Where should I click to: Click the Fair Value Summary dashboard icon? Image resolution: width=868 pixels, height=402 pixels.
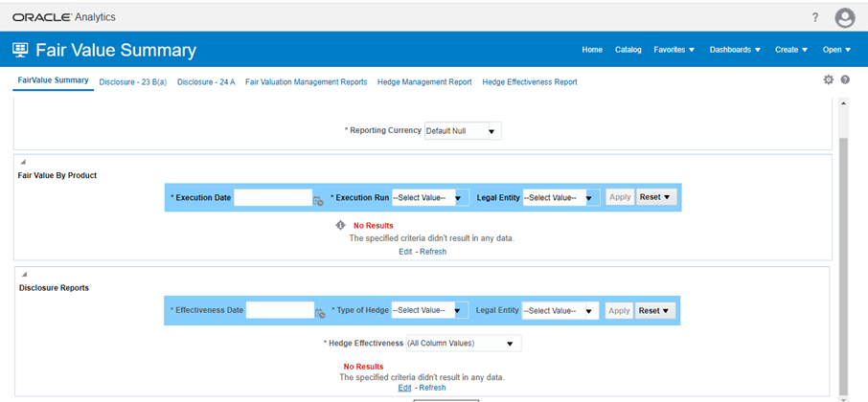20,50
